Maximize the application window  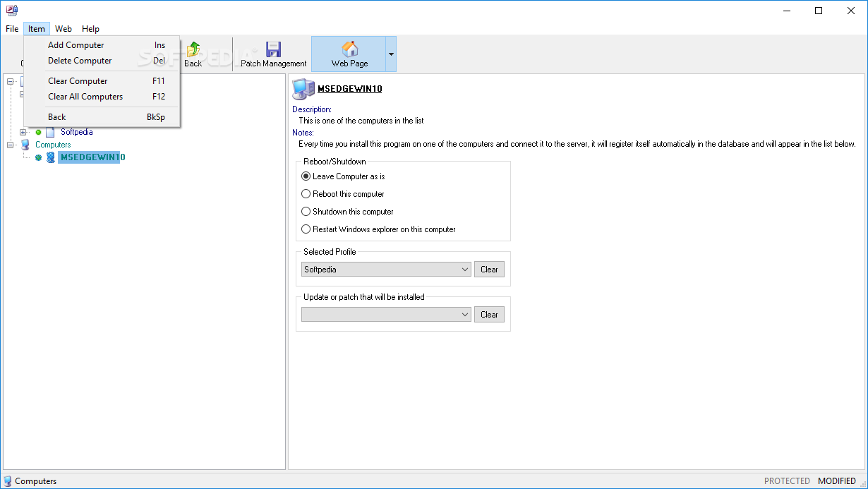[x=819, y=11]
